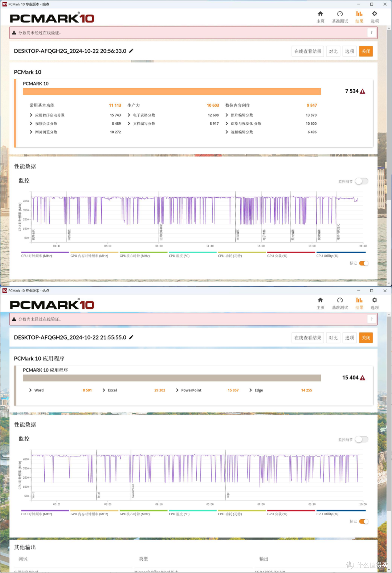Select CPU power legend in top chart
The image size is (392, 573).
(x=242, y=255)
